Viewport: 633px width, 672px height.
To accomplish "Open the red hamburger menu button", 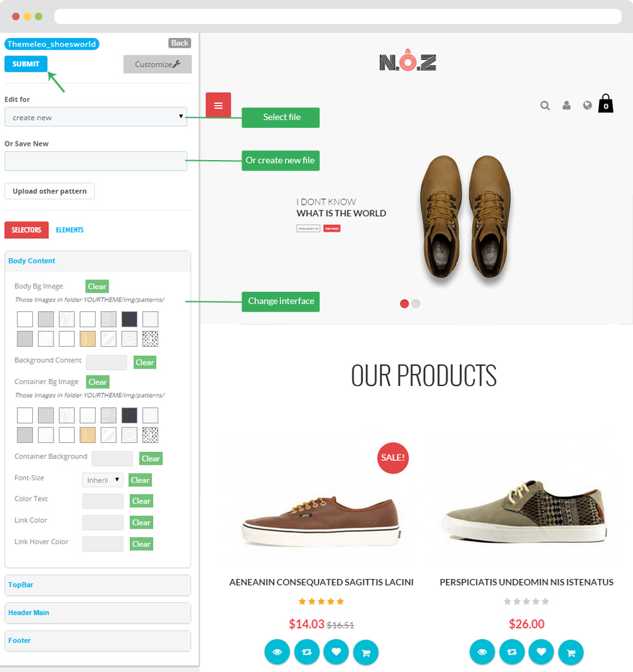I will (x=218, y=105).
